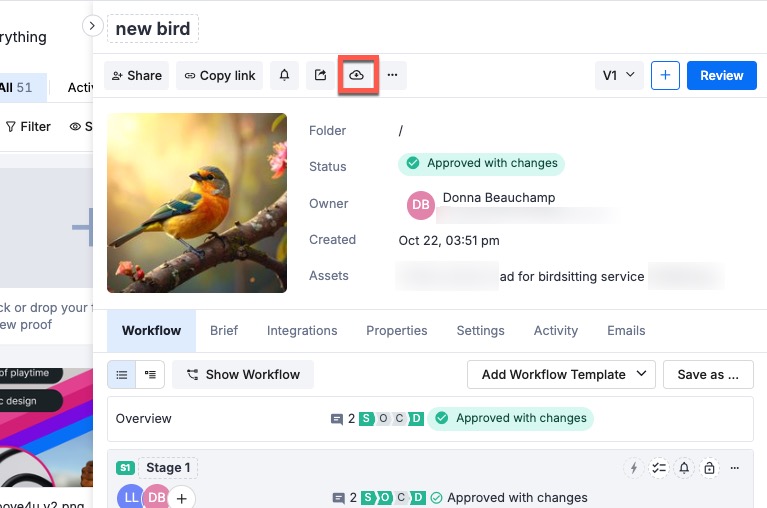The height and width of the screenshot is (508, 767).
Task: Collapse the proof detail side panel
Action: (92, 26)
